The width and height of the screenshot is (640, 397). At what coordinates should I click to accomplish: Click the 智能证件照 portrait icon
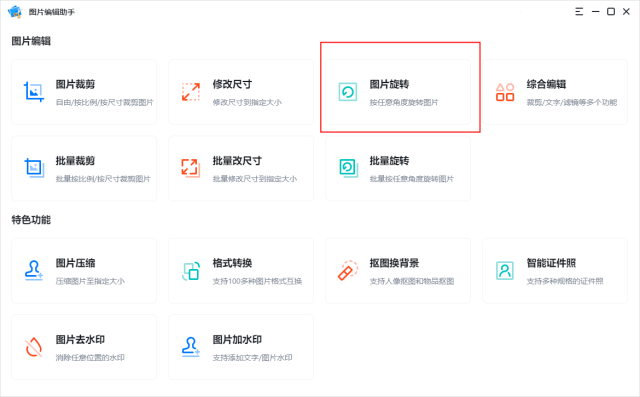(x=505, y=270)
